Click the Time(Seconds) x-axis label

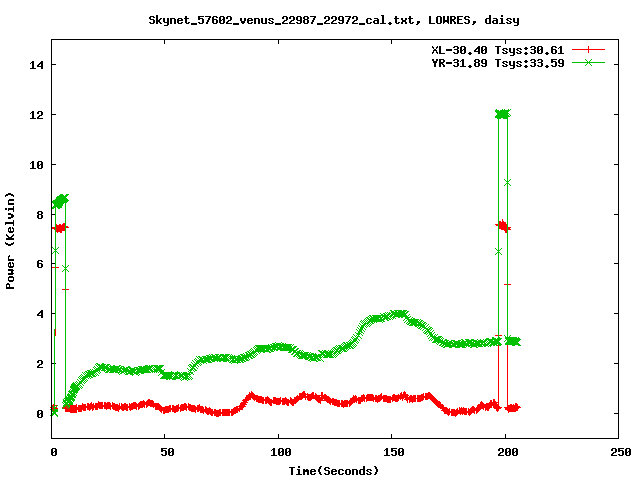(x=334, y=471)
